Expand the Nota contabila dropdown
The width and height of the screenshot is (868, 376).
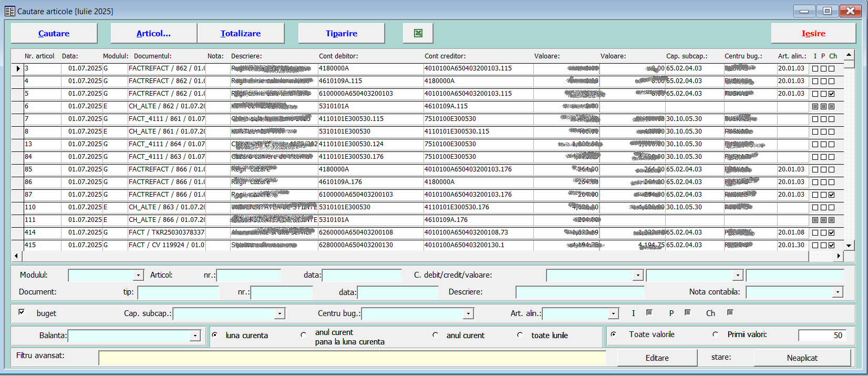tap(837, 292)
